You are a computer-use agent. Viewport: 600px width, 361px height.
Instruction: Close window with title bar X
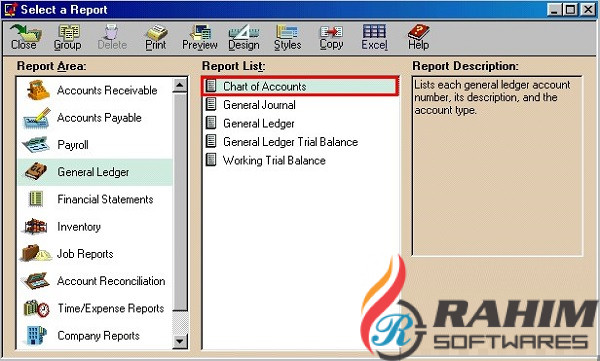point(588,10)
